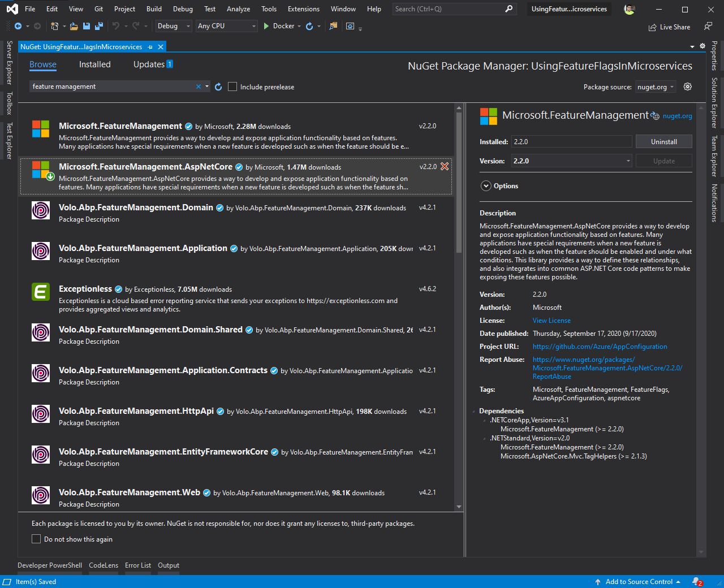Open the feedback icon beside Live Share
Screen dimensions: 724x588
point(708,27)
